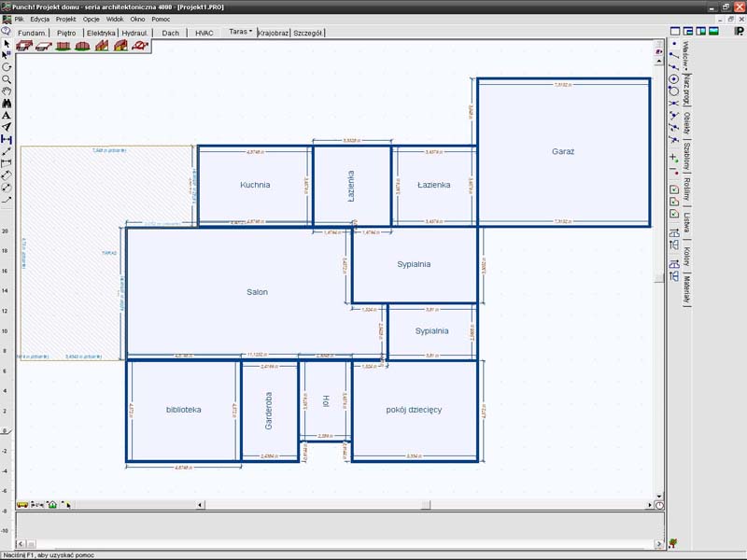
Task: Select the arrow selection tool
Action: (x=7, y=44)
